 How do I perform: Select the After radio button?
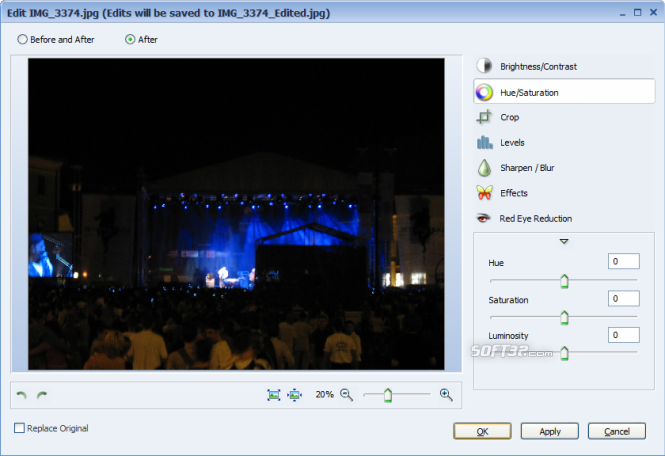pyautogui.click(x=130, y=39)
